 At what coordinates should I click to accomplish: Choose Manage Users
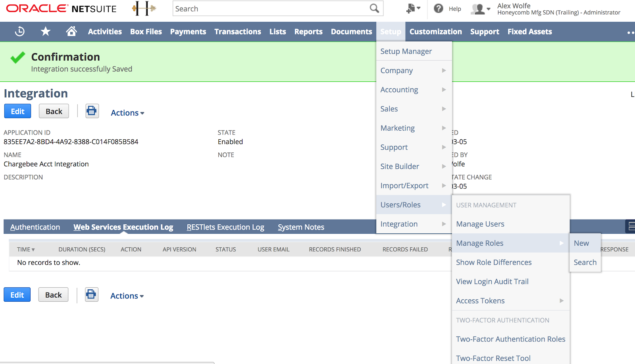pyautogui.click(x=510, y=224)
